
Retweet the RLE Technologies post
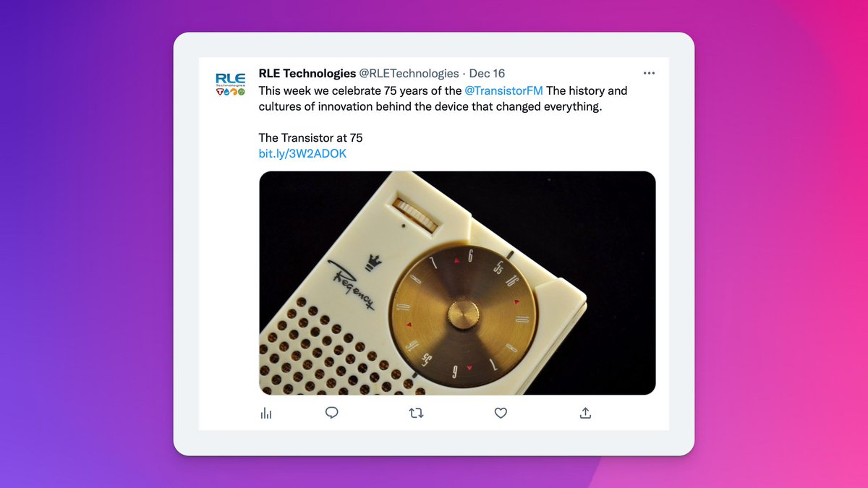click(417, 413)
